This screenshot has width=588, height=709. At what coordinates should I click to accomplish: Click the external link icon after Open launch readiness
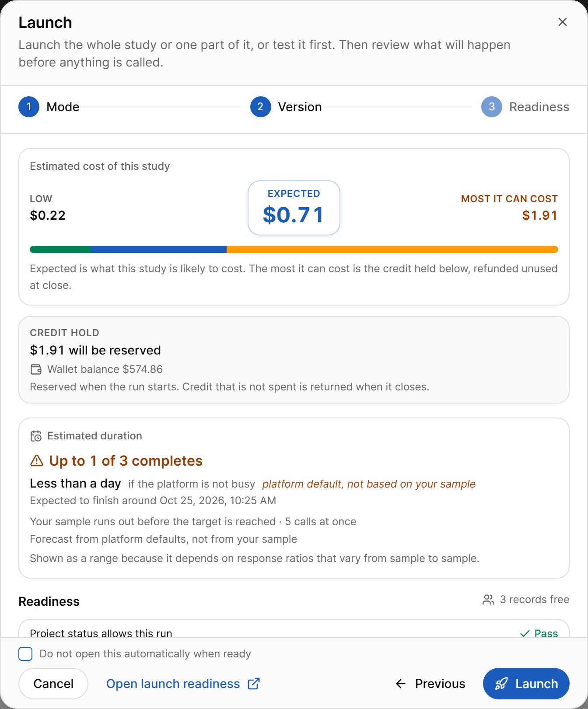[x=254, y=684]
